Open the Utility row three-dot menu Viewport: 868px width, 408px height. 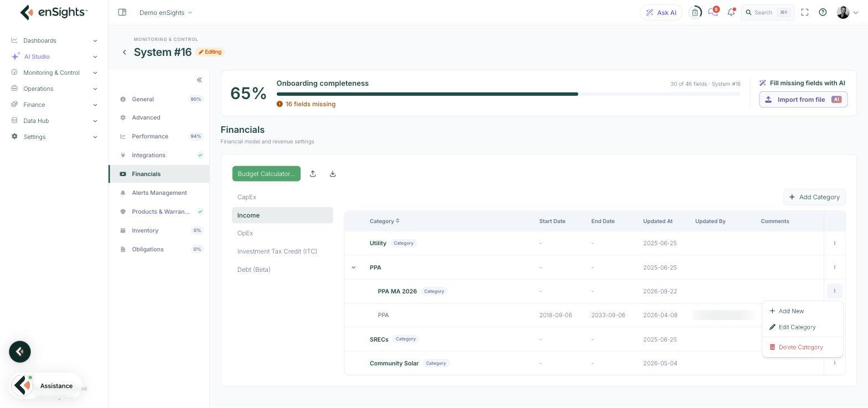pos(835,243)
